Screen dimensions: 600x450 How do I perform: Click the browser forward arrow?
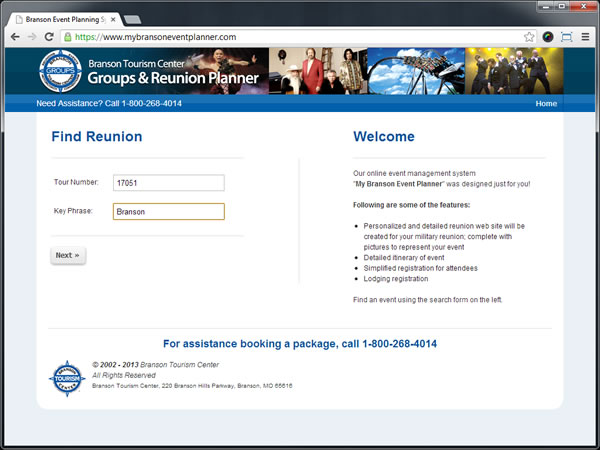click(32, 37)
